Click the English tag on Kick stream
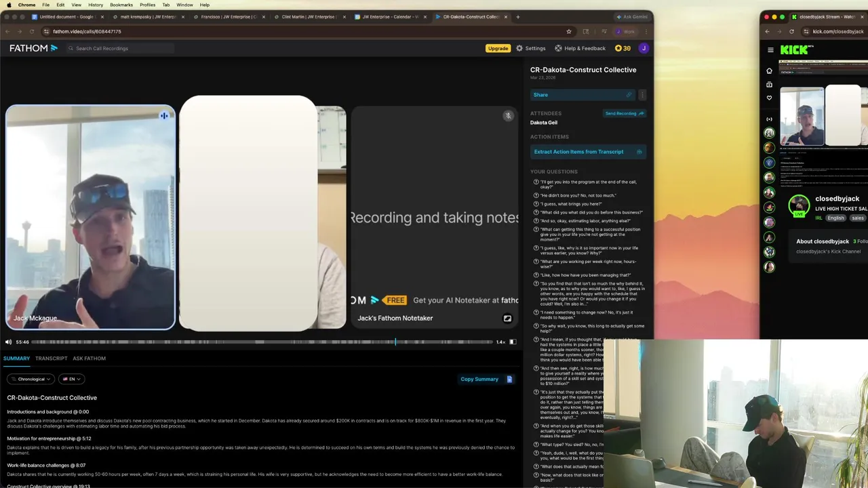This screenshot has height=488, width=868. 835,218
